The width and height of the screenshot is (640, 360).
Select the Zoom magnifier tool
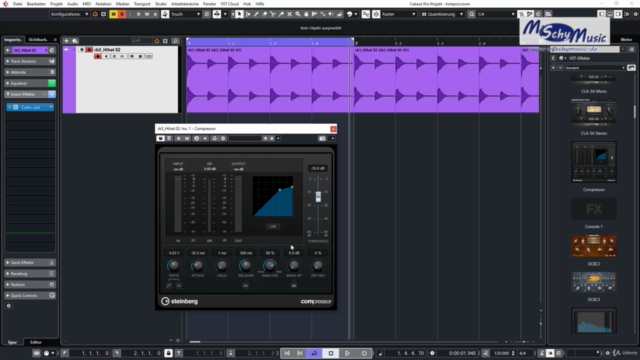[x=298, y=14]
